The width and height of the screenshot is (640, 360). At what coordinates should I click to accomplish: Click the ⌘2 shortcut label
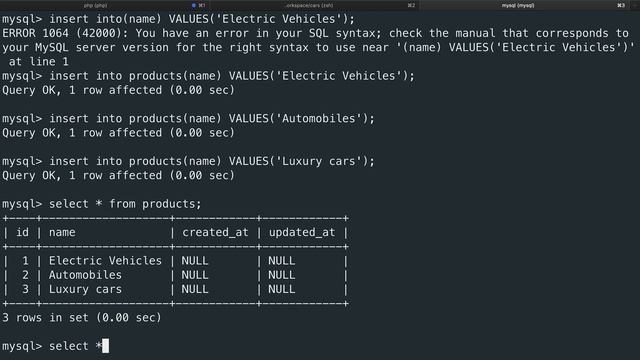click(x=411, y=5)
